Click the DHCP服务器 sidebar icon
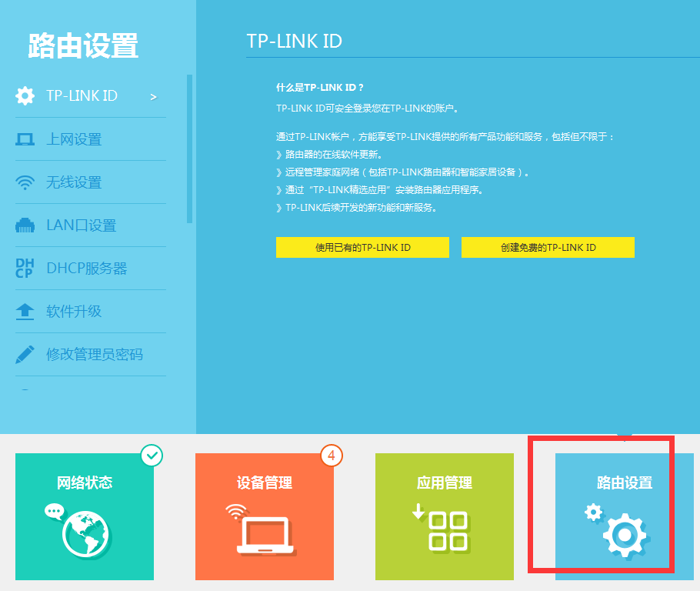700x591 pixels. click(25, 268)
